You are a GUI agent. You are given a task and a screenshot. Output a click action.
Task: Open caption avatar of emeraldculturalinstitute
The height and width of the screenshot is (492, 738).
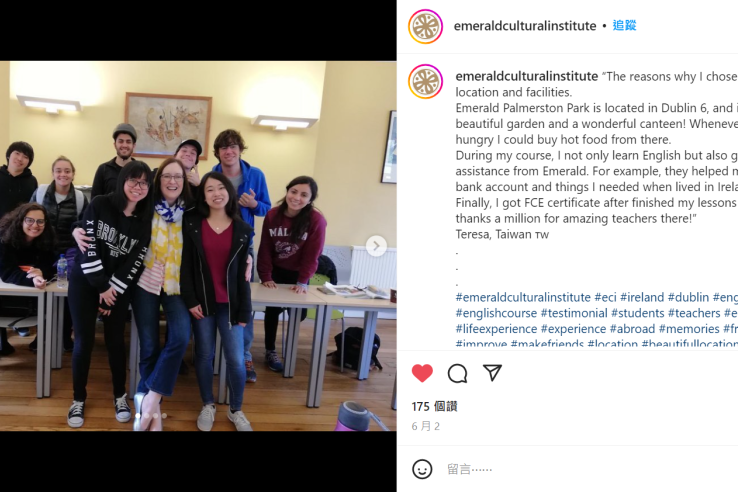pyautogui.click(x=425, y=81)
